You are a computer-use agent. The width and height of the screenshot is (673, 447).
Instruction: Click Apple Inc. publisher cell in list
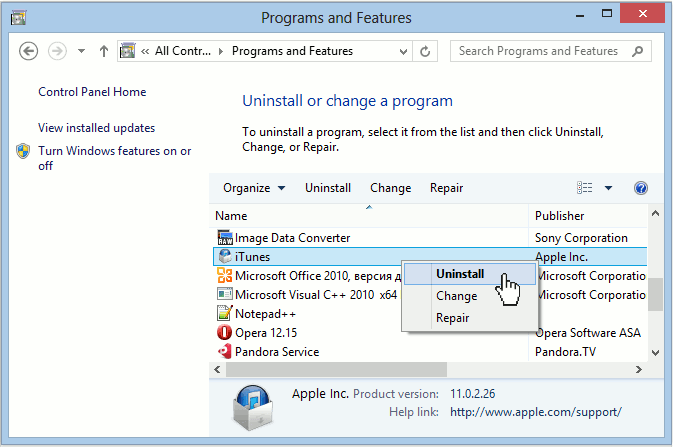click(x=561, y=257)
